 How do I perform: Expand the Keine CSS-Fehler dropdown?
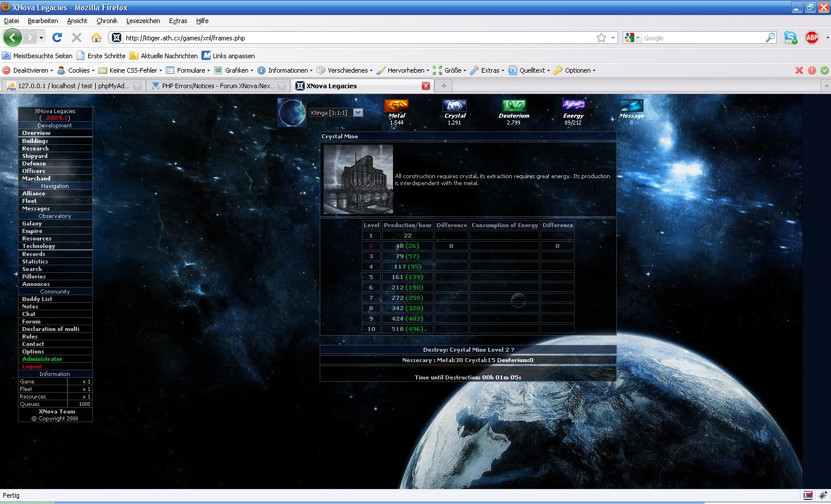tap(130, 70)
